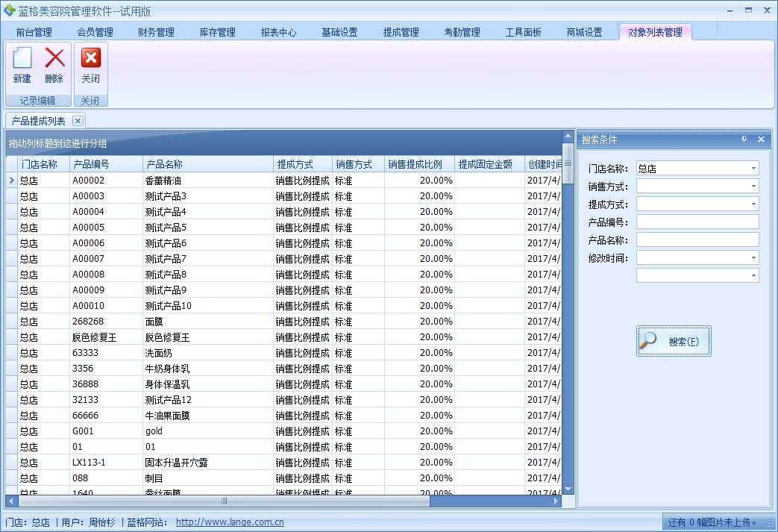Click the 销售方式 column header
Image resolution: width=778 pixels, height=532 pixels.
point(358,164)
